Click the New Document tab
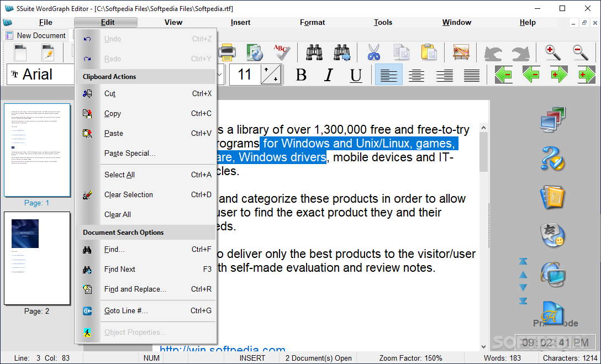The width and height of the screenshot is (601, 364). [x=35, y=35]
